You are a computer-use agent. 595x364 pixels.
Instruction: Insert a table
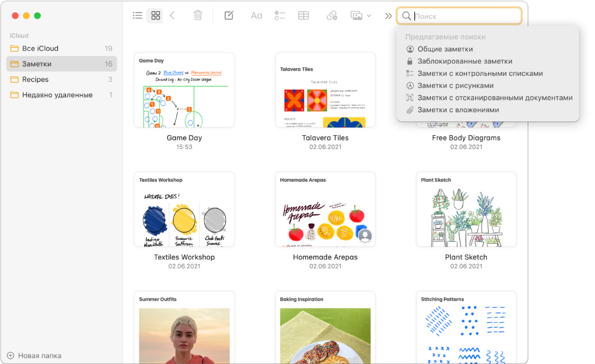pos(303,16)
